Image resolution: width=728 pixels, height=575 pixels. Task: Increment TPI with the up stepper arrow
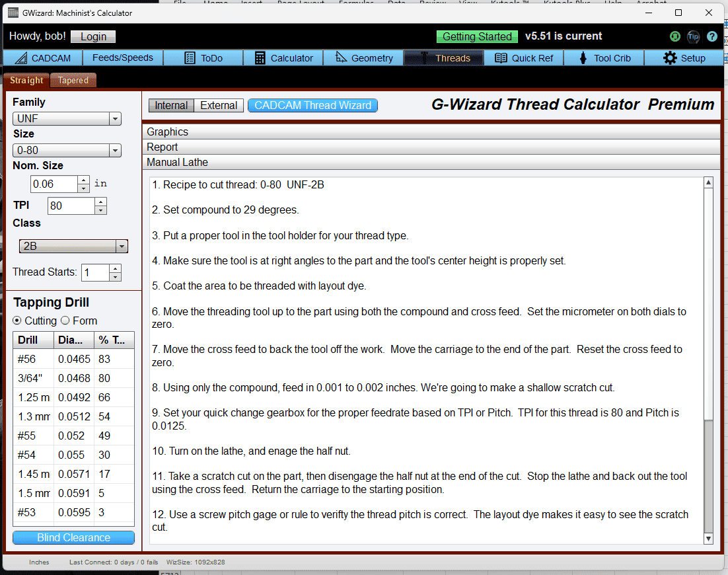tap(100, 202)
